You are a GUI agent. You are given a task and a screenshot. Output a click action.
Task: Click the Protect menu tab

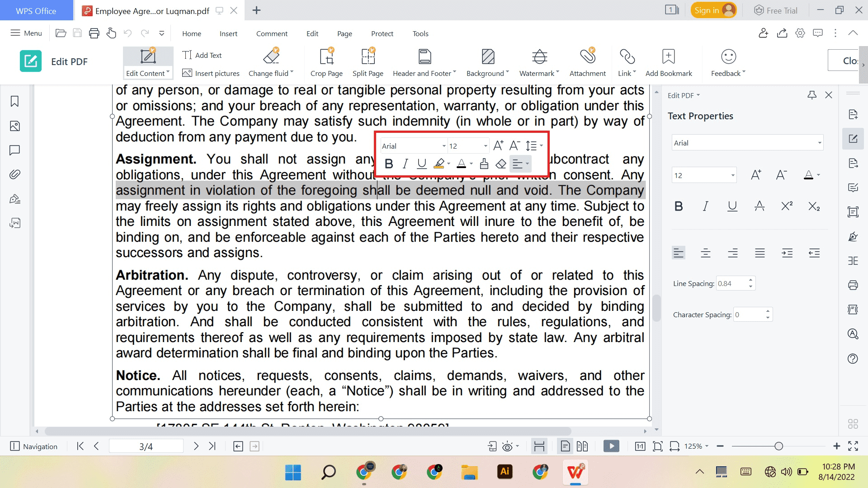tap(382, 33)
